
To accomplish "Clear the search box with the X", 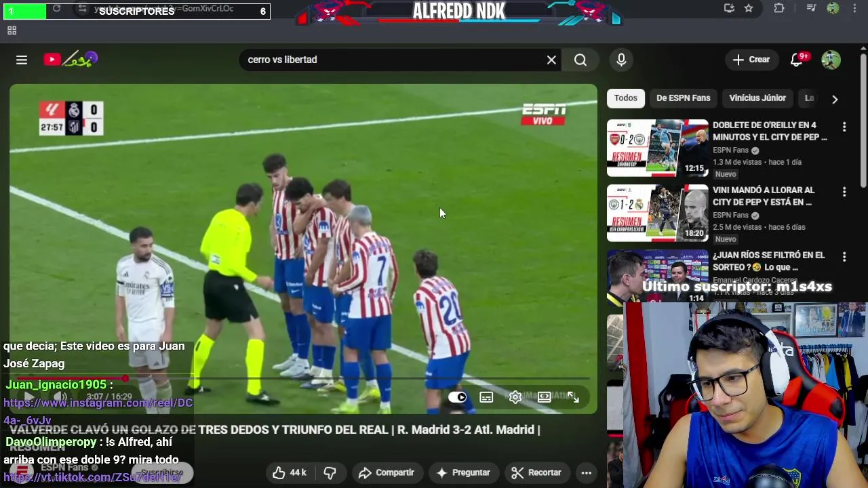I will [x=551, y=60].
